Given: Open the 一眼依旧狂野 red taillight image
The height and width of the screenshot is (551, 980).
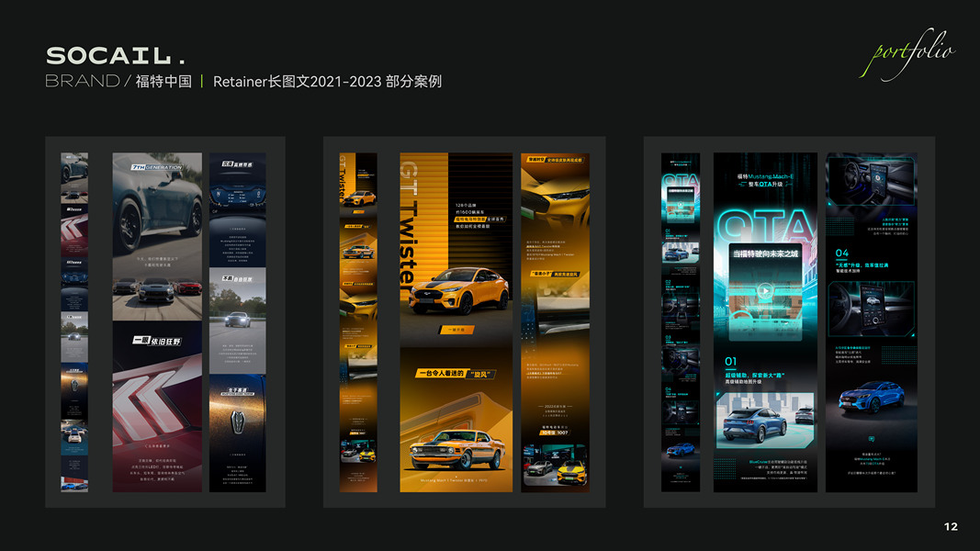Looking at the screenshot, I should (157, 407).
